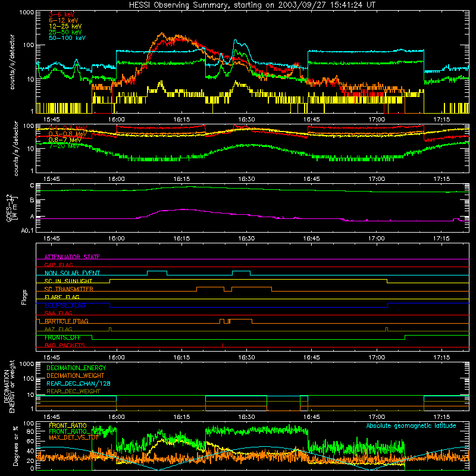Select the cyan 50-100 keV legend label
The width and height of the screenshot is (476, 476).
(67, 38)
